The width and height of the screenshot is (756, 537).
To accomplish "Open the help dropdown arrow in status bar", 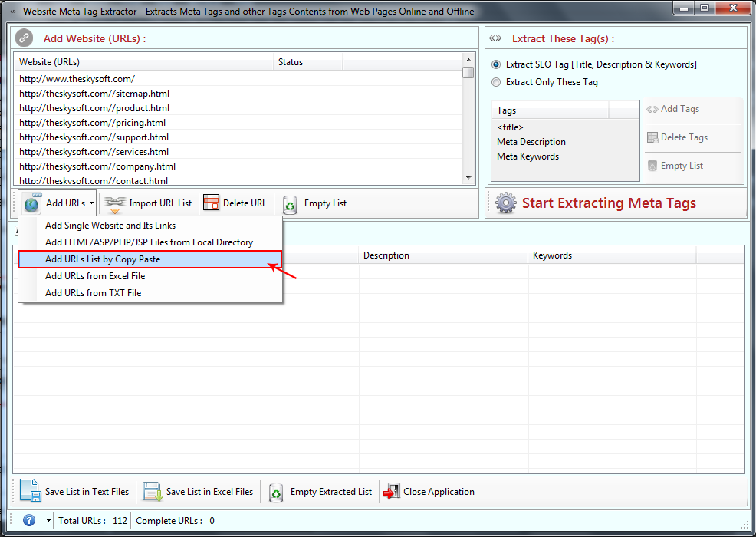I will pyautogui.click(x=48, y=521).
